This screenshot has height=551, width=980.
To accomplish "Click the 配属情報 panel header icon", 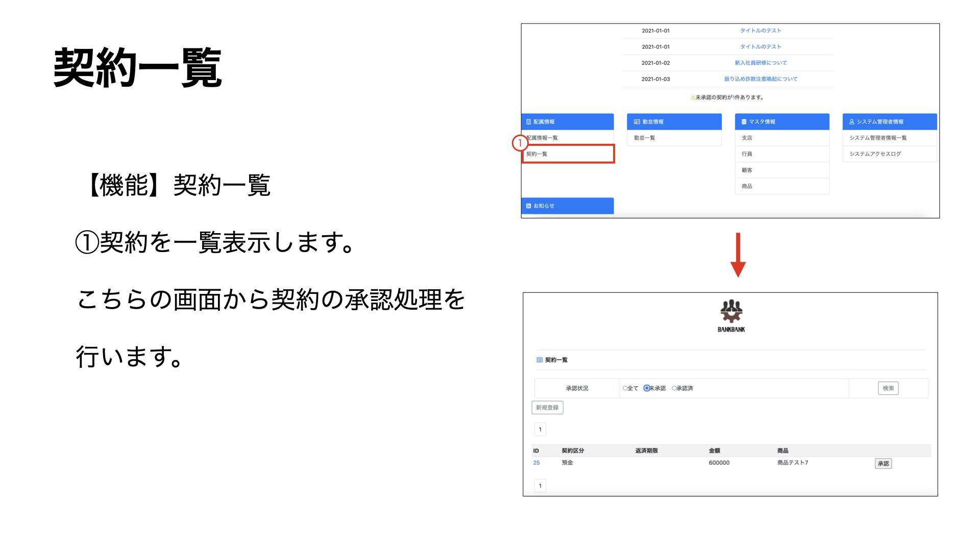I will [x=528, y=121].
